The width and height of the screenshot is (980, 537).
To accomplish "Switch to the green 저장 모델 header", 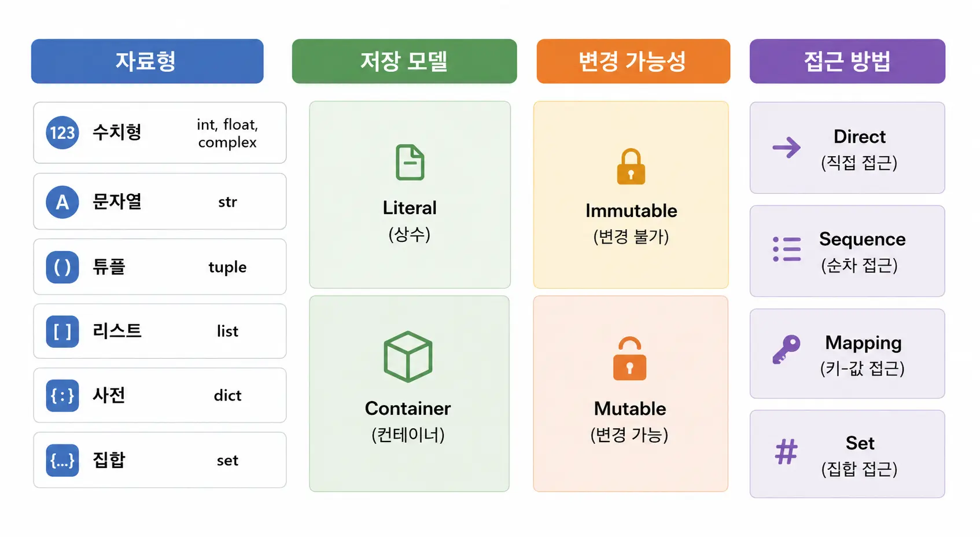I will tap(404, 61).
